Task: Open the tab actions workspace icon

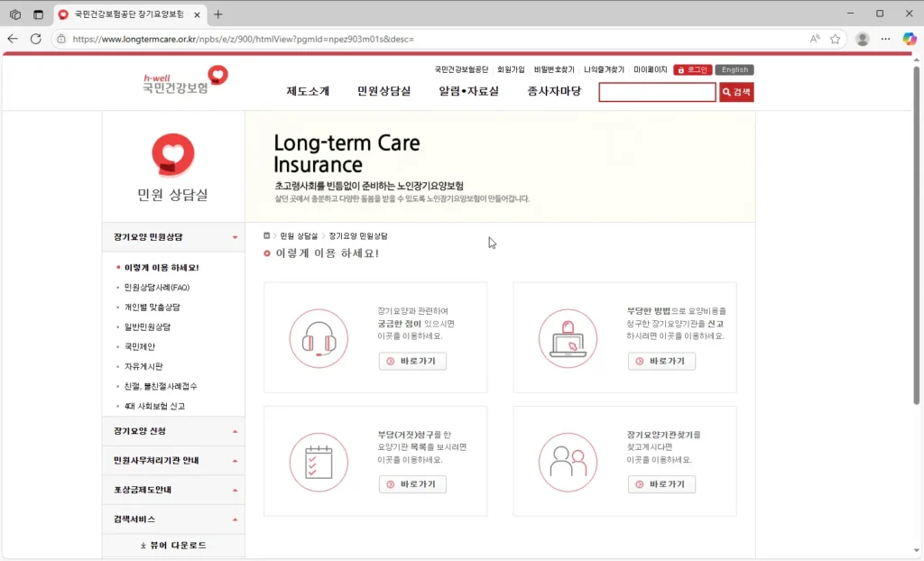Action: 15,14
